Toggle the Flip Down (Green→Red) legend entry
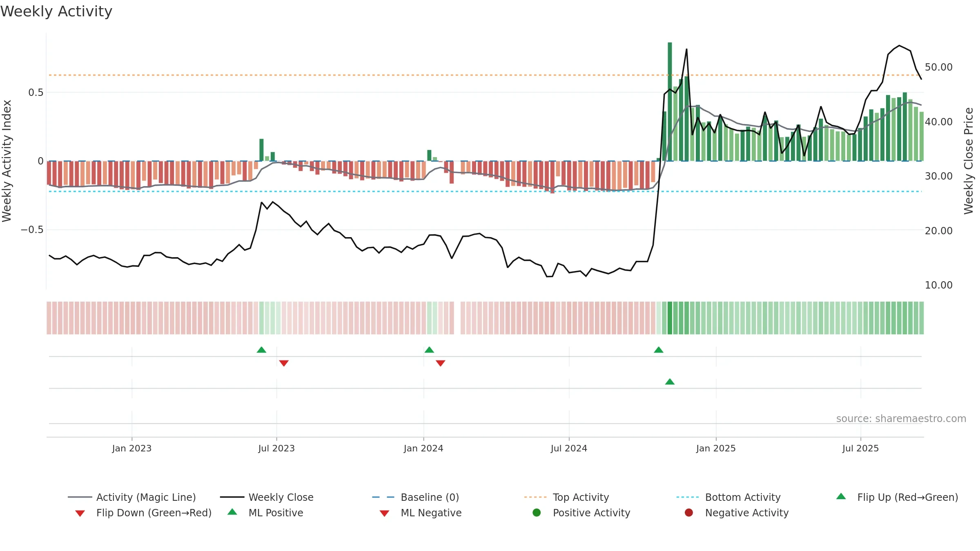The width and height of the screenshot is (980, 551). (x=143, y=513)
